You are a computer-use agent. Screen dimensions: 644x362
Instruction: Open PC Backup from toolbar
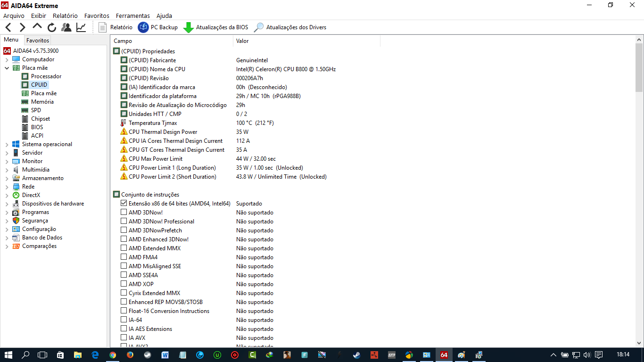(158, 27)
